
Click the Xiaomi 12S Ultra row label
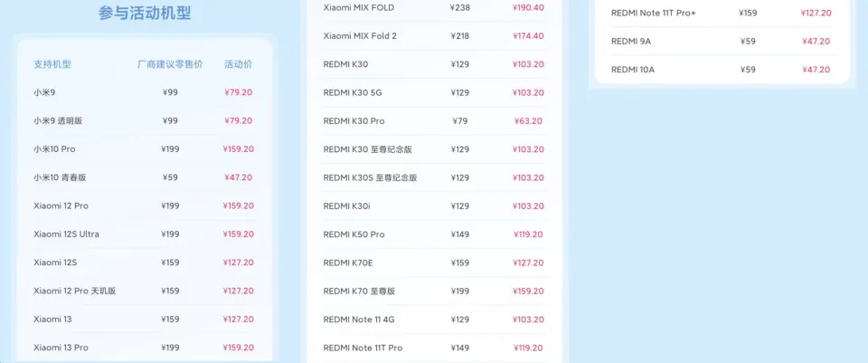click(66, 234)
